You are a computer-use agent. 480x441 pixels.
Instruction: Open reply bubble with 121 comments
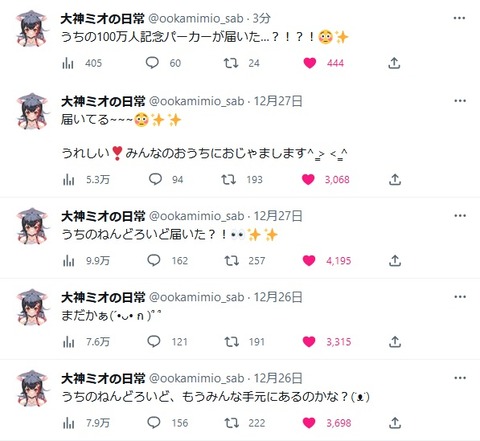pyautogui.click(x=154, y=342)
